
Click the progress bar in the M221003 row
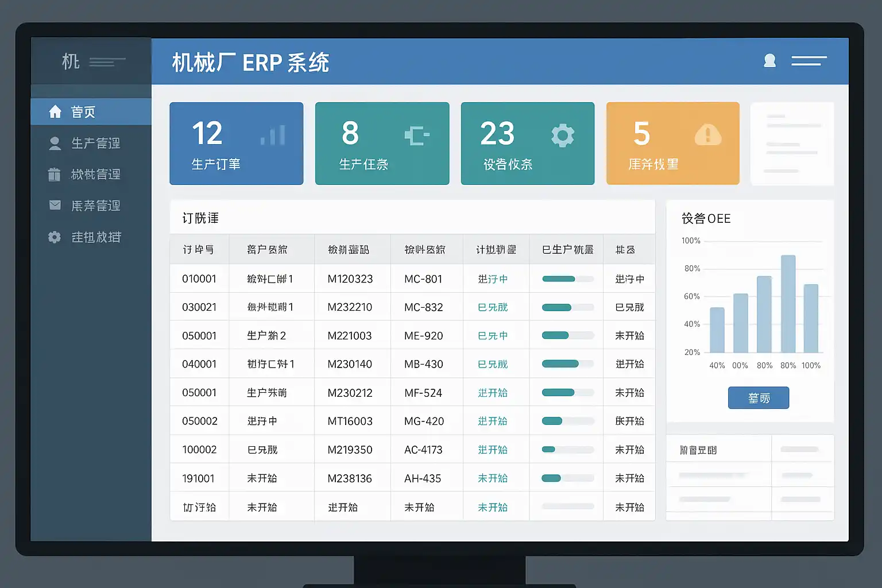click(x=568, y=335)
